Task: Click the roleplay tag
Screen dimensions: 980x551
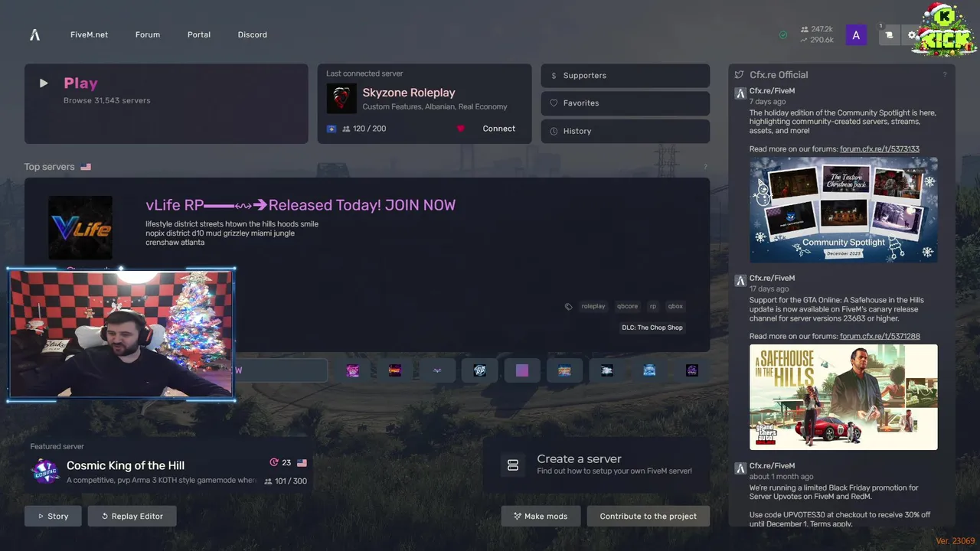Action: pos(593,306)
